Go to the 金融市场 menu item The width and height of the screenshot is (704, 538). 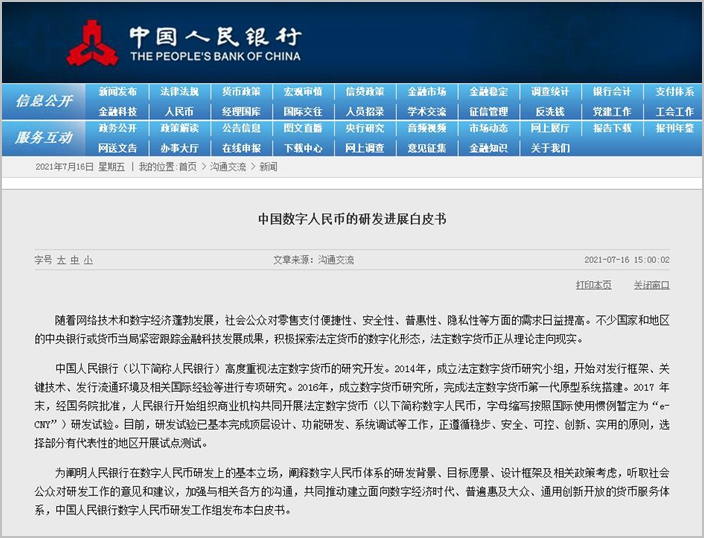click(427, 92)
